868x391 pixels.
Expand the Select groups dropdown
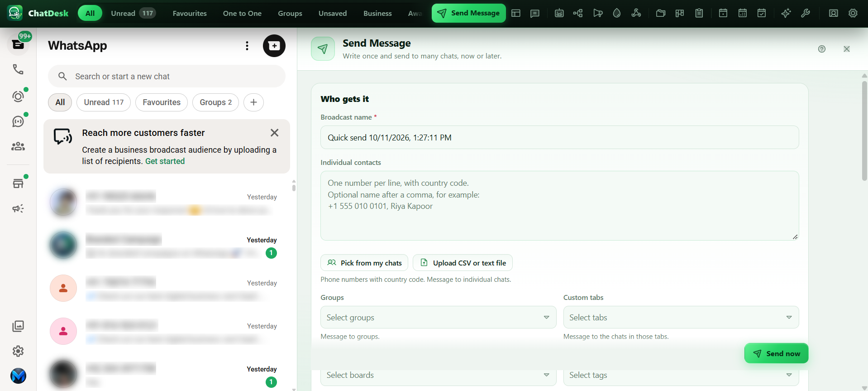[438, 317]
